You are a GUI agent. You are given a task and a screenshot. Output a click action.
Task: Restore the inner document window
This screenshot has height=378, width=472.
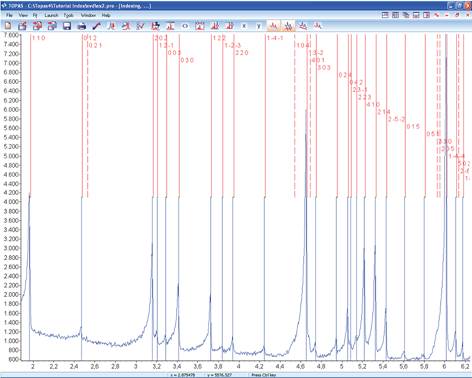click(x=457, y=15)
